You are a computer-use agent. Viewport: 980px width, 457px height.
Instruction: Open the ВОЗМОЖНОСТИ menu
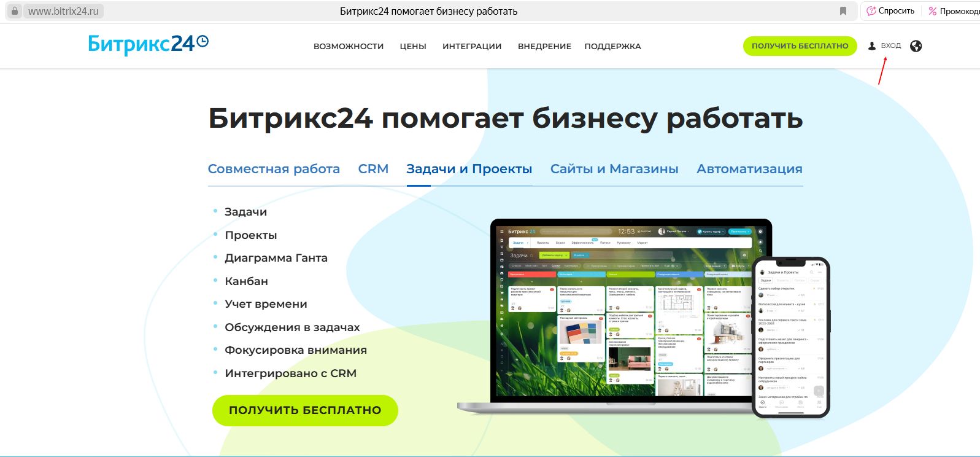(x=348, y=46)
